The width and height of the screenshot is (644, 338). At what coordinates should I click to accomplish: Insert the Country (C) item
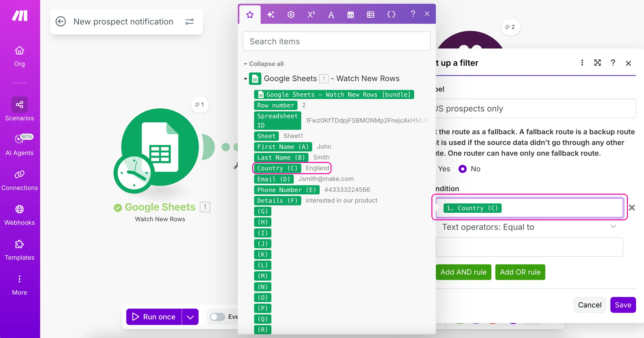[x=277, y=168]
